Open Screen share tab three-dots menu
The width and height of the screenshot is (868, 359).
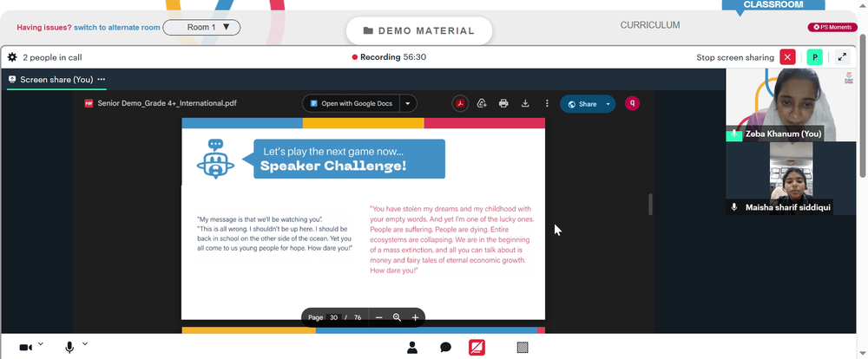pyautogui.click(x=102, y=79)
